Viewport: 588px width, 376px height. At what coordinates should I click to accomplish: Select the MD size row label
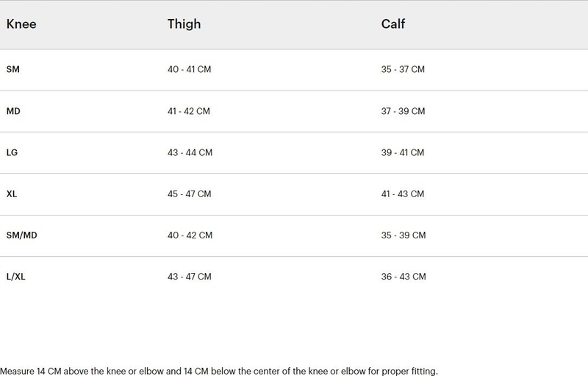(13, 111)
